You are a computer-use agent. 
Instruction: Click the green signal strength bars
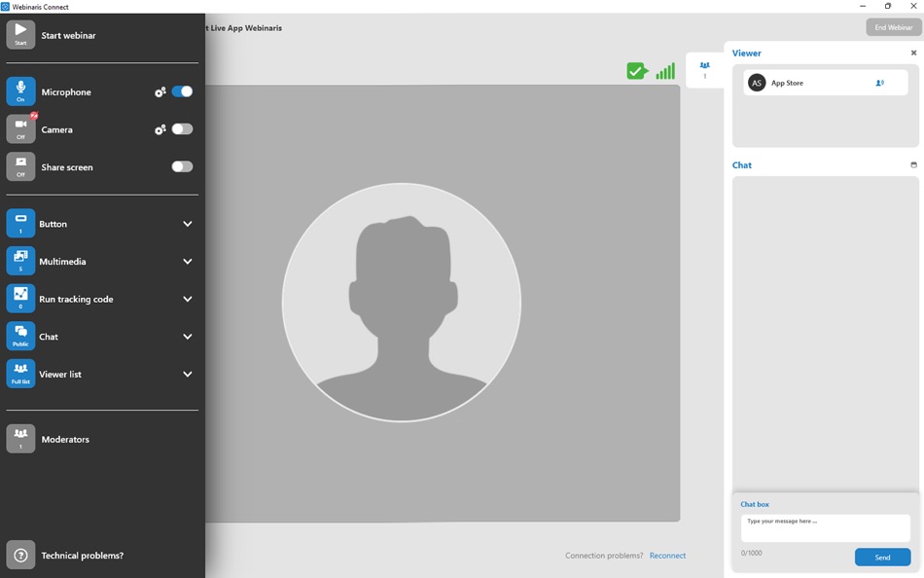click(x=665, y=71)
